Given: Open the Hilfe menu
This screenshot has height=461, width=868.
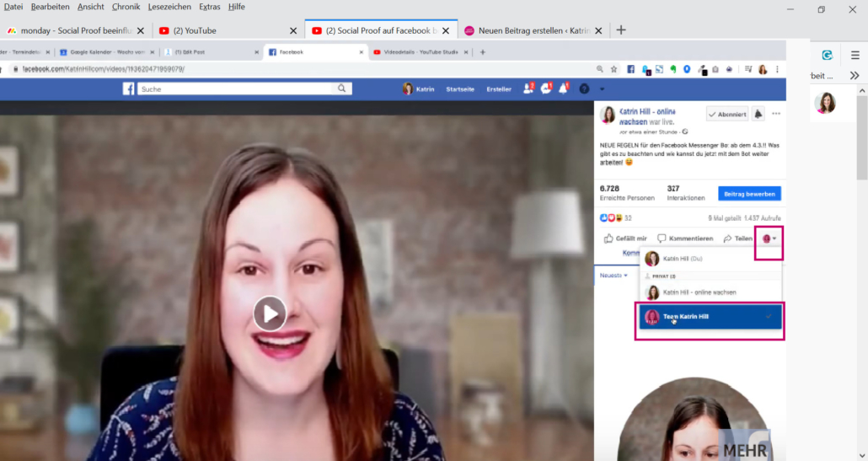Looking at the screenshot, I should click(x=236, y=7).
